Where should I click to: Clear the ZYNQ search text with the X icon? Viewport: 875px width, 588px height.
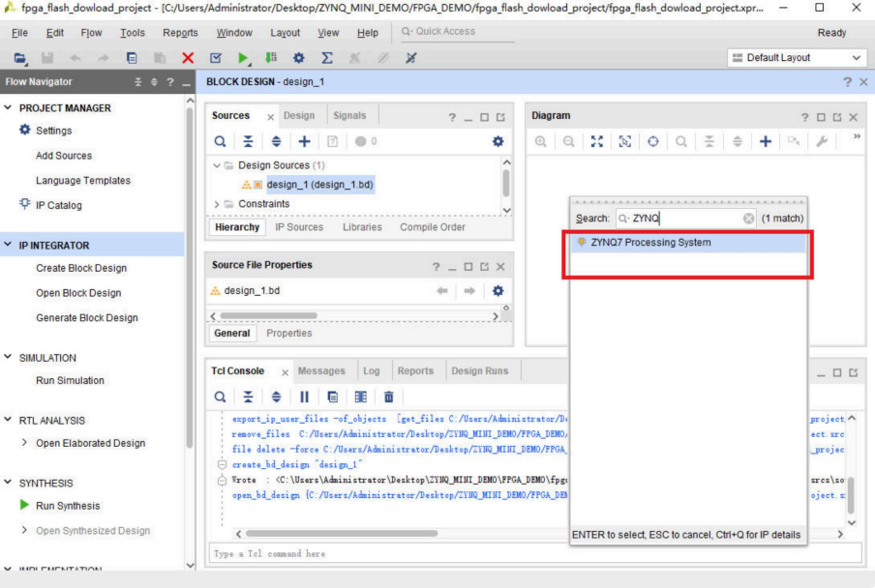click(x=748, y=219)
